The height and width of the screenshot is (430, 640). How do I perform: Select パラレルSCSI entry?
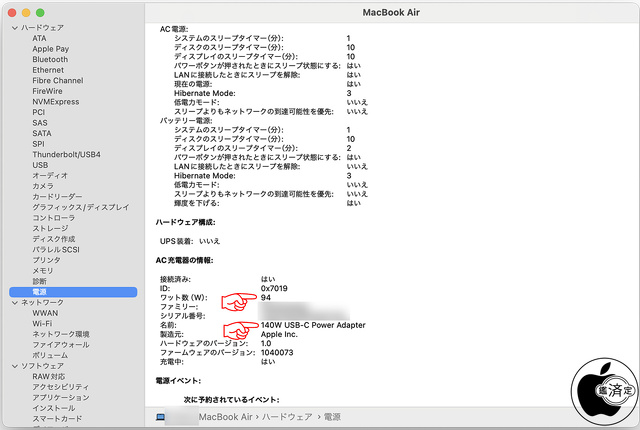[x=56, y=250]
